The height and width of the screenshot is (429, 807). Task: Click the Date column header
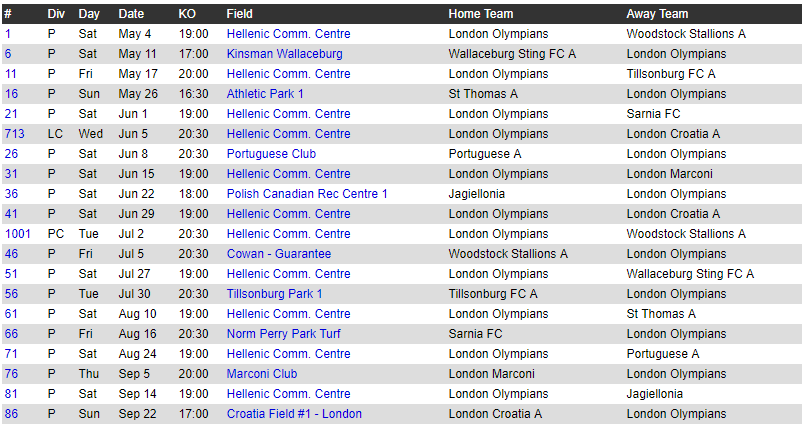131,14
